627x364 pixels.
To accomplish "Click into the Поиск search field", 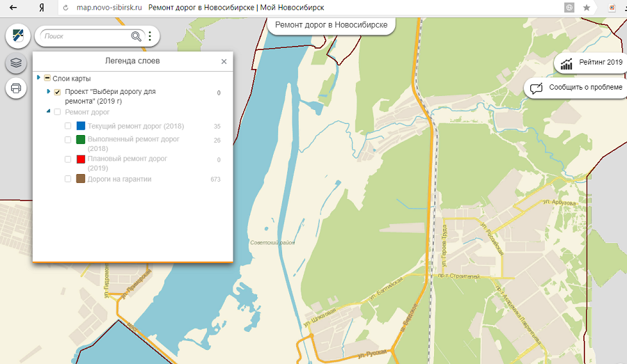I will point(85,36).
